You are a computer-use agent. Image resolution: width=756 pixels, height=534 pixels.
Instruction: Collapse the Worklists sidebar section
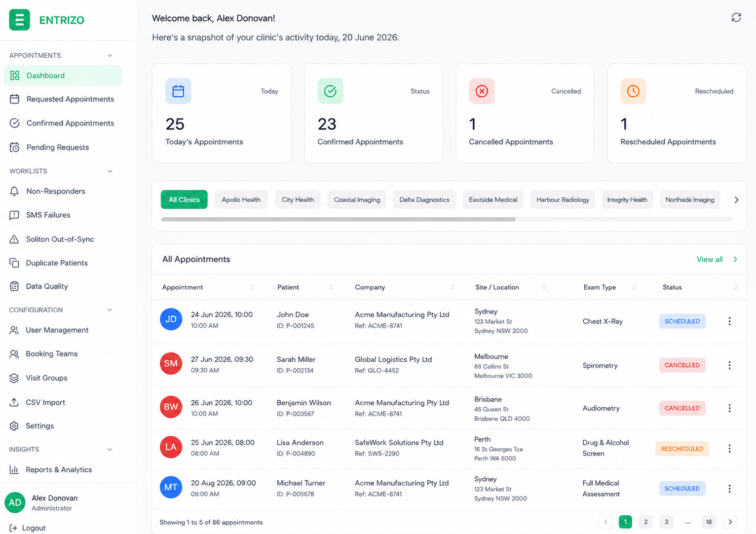click(x=110, y=171)
